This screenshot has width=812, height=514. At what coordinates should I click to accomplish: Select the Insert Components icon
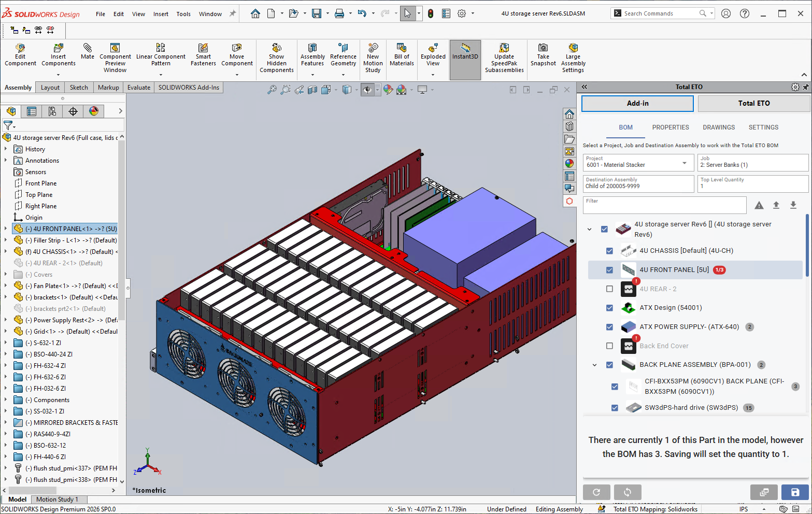tap(59, 48)
